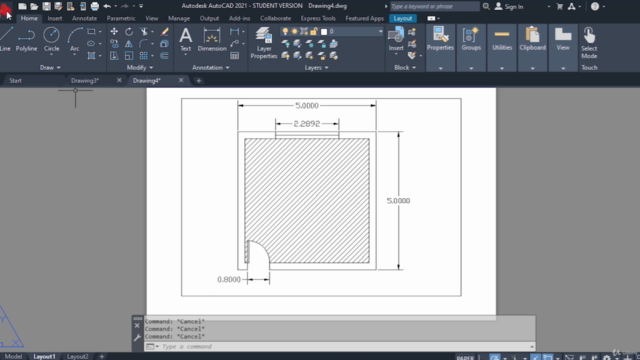Toggle layer freeze sun icon

pos(294,31)
